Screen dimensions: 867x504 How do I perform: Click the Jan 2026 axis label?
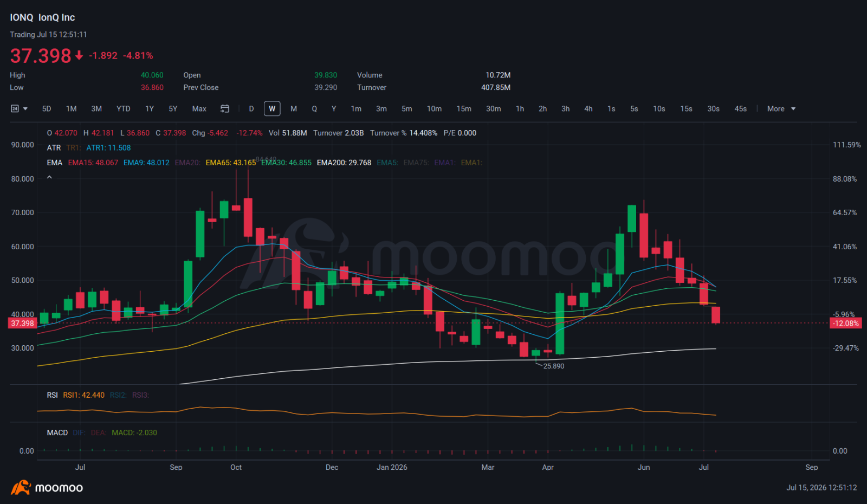[x=392, y=467]
